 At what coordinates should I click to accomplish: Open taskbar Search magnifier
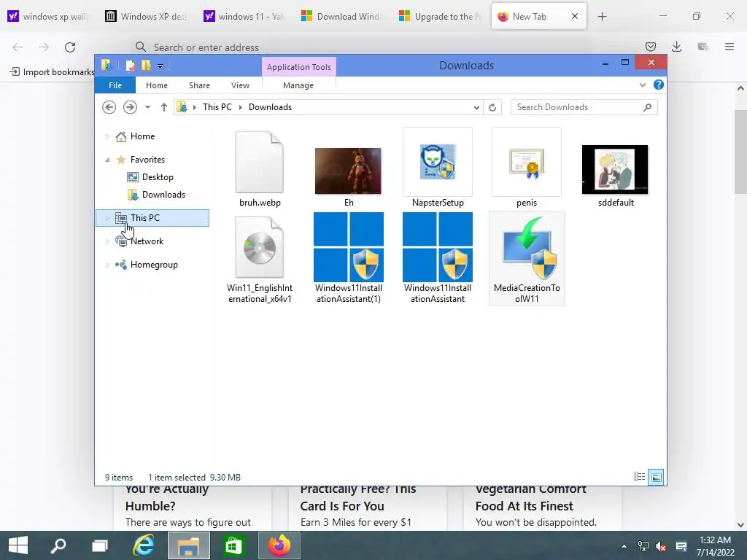coord(58,545)
